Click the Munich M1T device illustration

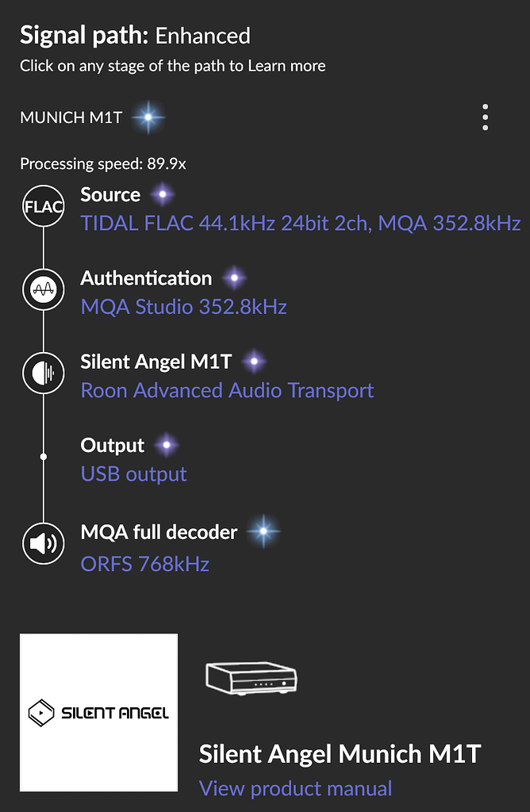[252, 678]
